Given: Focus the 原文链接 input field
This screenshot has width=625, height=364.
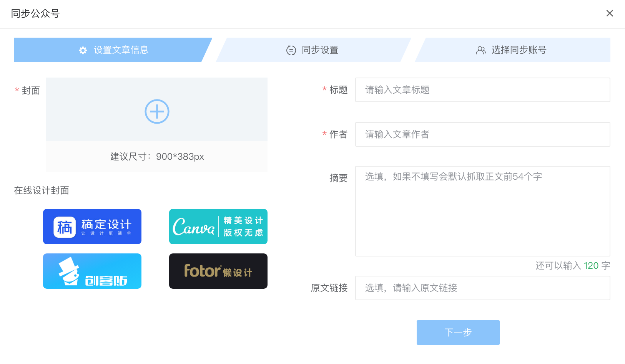Looking at the screenshot, I should click(x=483, y=288).
